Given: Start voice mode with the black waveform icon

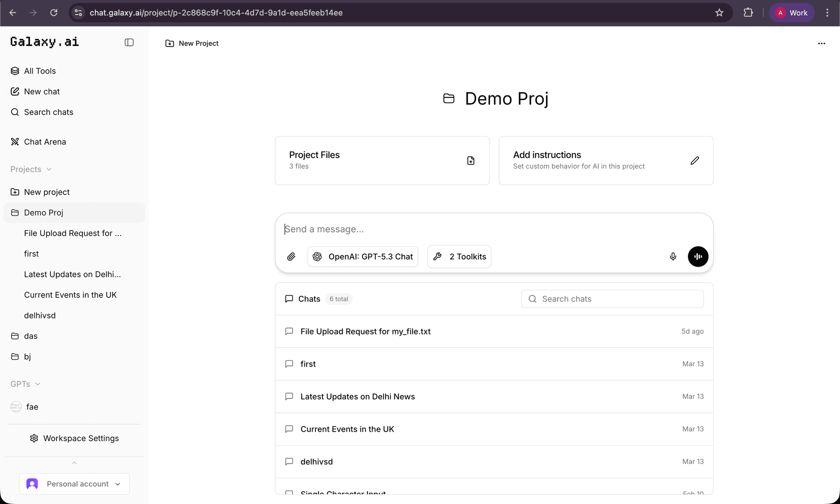Looking at the screenshot, I should coord(698,257).
